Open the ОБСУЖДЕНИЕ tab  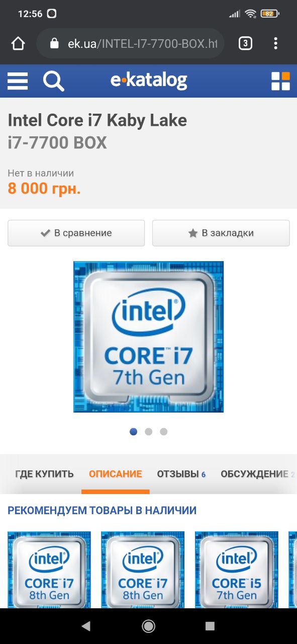(x=257, y=474)
